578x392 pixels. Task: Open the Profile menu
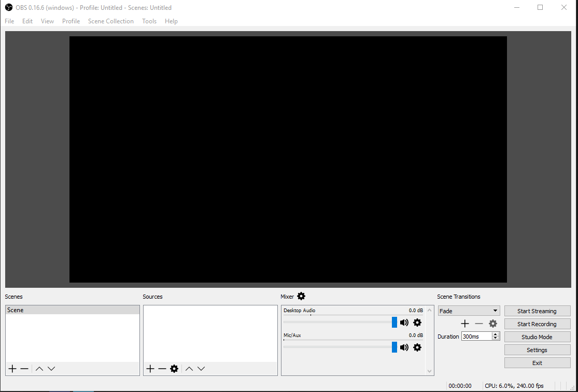[71, 21]
